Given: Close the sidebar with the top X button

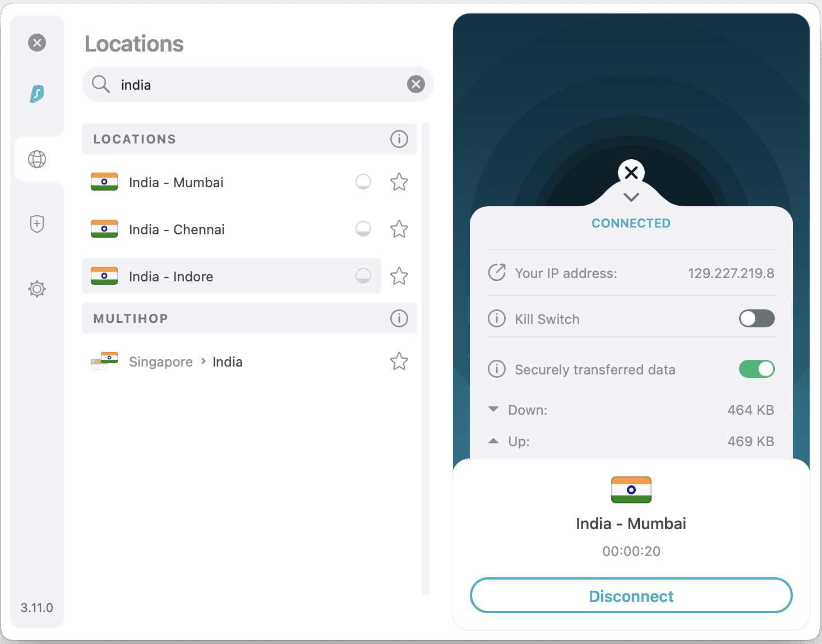Looking at the screenshot, I should tap(37, 43).
